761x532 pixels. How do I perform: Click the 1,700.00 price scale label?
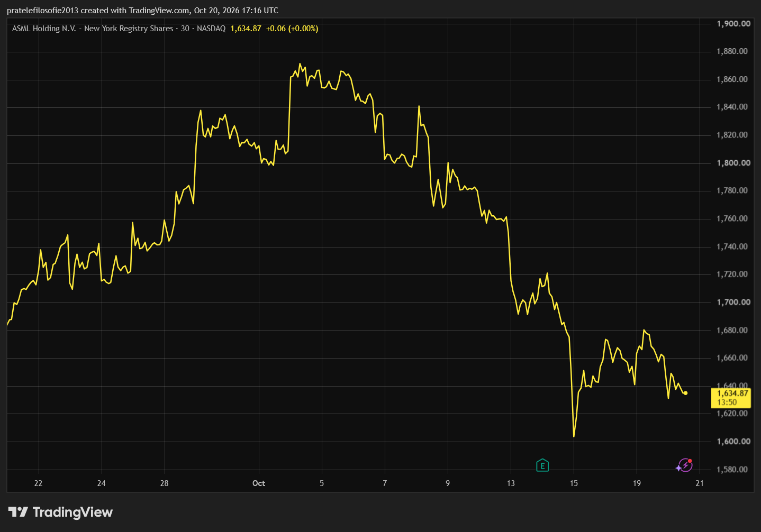tap(733, 302)
